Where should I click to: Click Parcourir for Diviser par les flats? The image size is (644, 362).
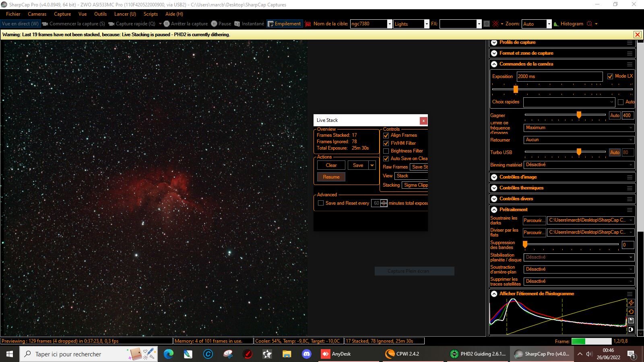click(x=534, y=232)
